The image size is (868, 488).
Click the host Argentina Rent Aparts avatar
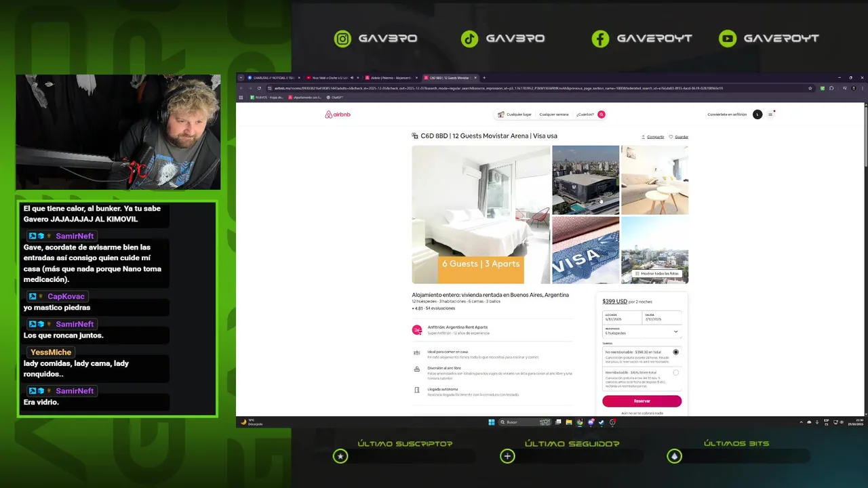click(417, 330)
